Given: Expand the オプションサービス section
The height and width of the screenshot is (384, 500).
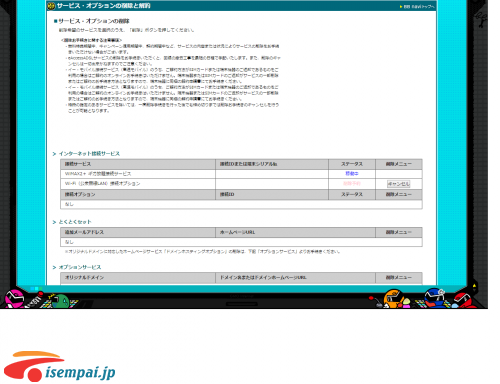Looking at the screenshot, I should [77, 267].
